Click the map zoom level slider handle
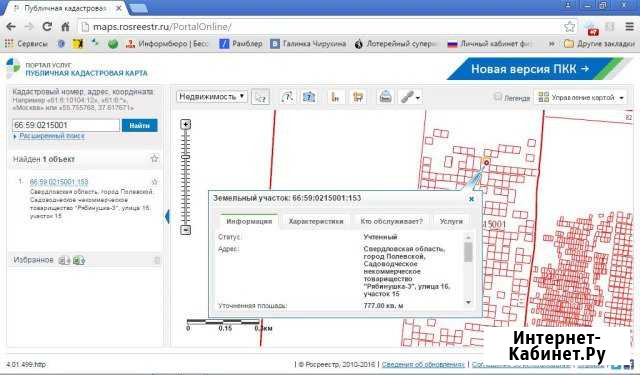 pyautogui.click(x=186, y=157)
